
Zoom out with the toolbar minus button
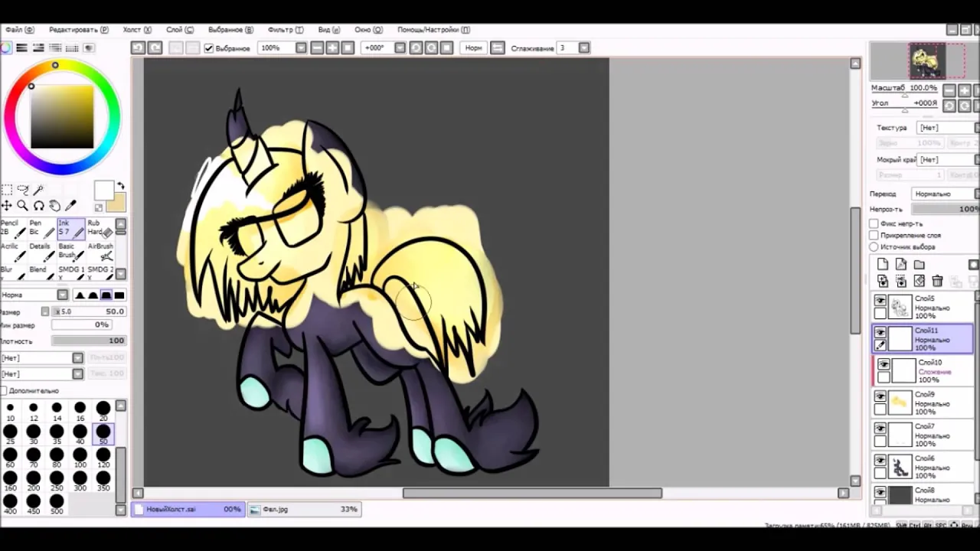318,47
